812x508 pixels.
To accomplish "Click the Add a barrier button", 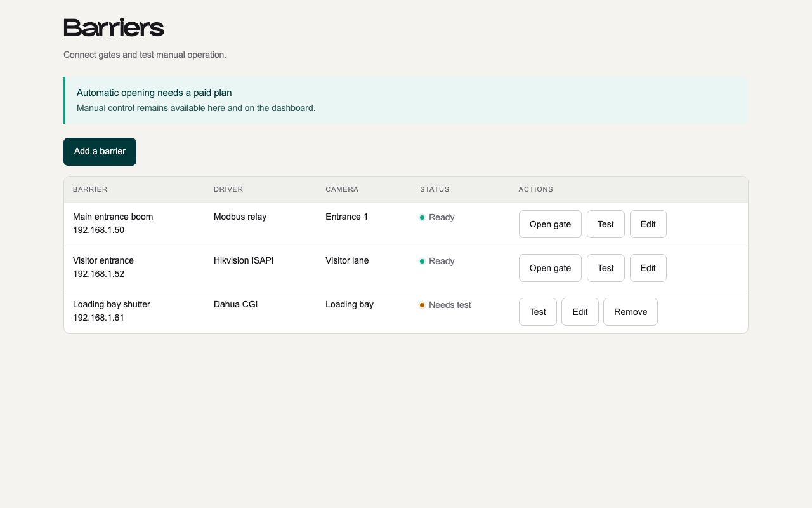I will coord(100,152).
